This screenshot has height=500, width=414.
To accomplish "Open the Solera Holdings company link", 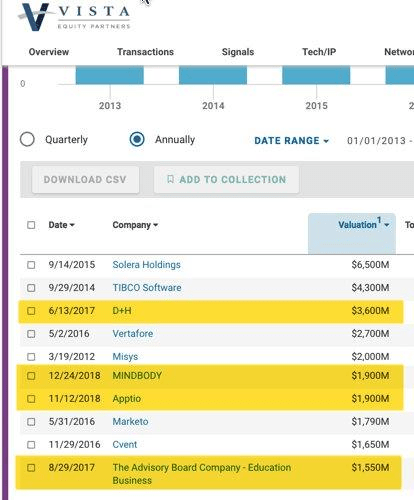I will 147,265.
